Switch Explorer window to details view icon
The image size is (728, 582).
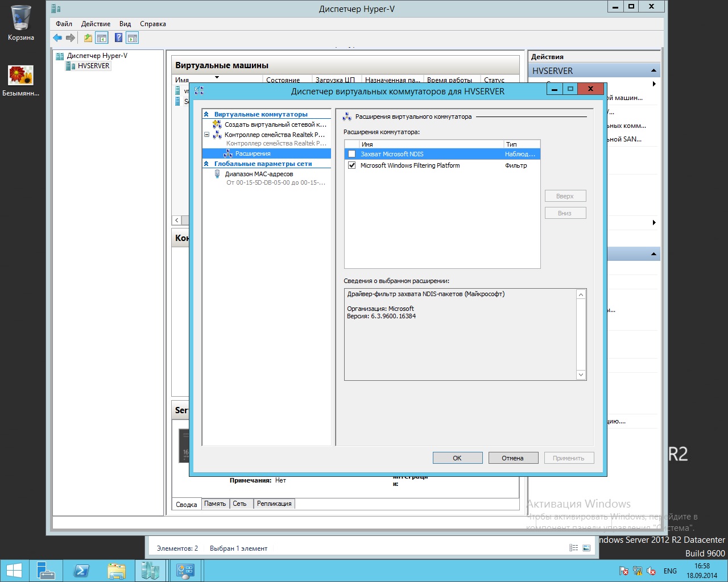[574, 548]
